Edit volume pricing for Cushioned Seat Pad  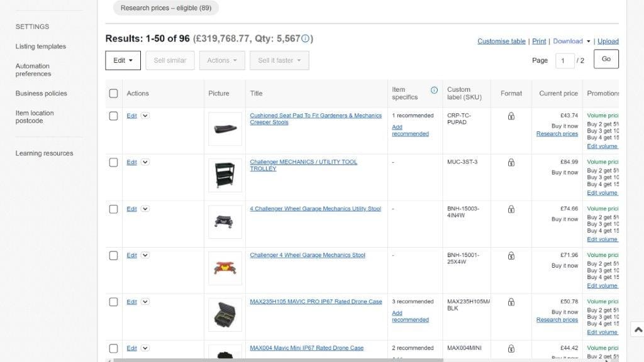[x=602, y=146]
